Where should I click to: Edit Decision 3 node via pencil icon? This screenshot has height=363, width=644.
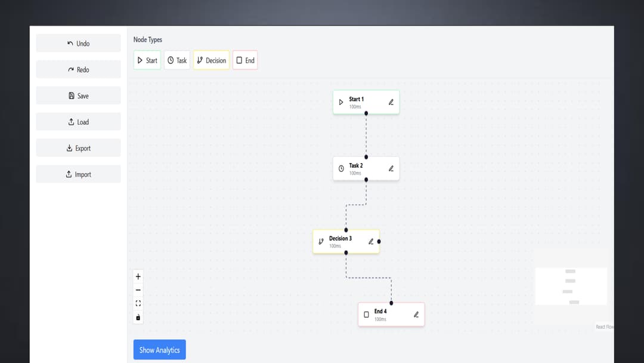pos(370,241)
